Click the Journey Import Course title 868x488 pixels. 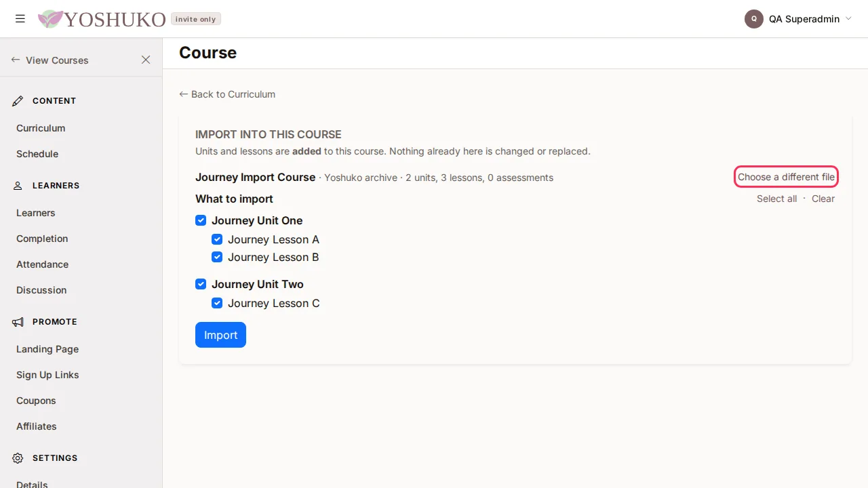[256, 178]
